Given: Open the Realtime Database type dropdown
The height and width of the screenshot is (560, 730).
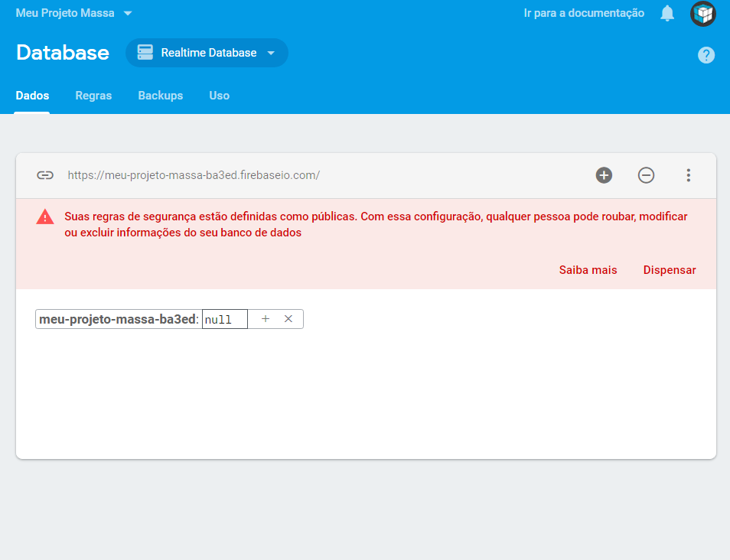Looking at the screenshot, I should pyautogui.click(x=207, y=53).
